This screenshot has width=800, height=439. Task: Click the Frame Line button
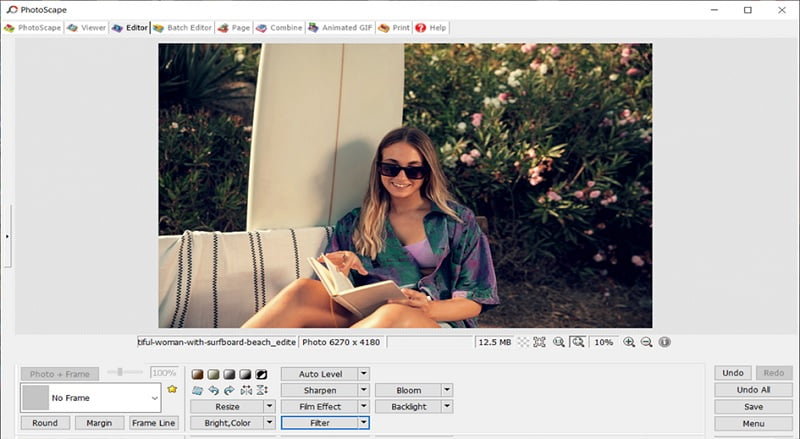click(153, 423)
